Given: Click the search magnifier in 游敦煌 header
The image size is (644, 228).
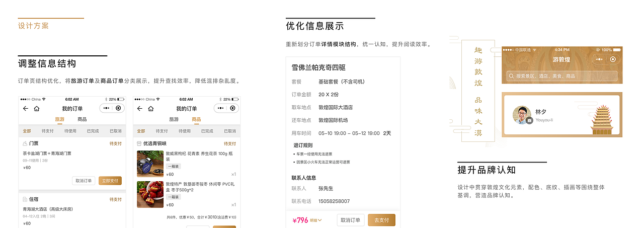Looking at the screenshot, I should point(512,77).
